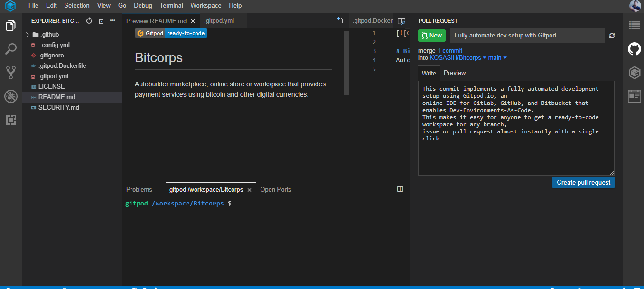Click the open source file icon above the preview
Image resolution: width=644 pixels, height=289 pixels.
[x=340, y=20]
